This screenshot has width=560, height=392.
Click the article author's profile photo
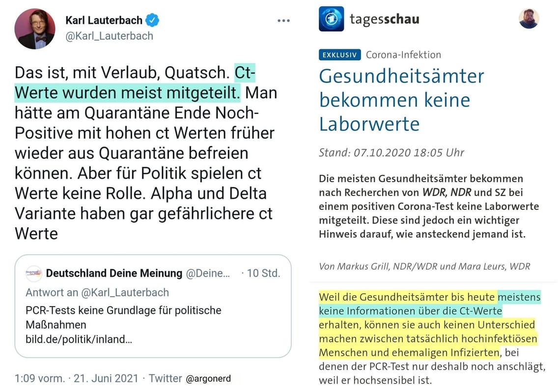pyautogui.click(x=529, y=19)
